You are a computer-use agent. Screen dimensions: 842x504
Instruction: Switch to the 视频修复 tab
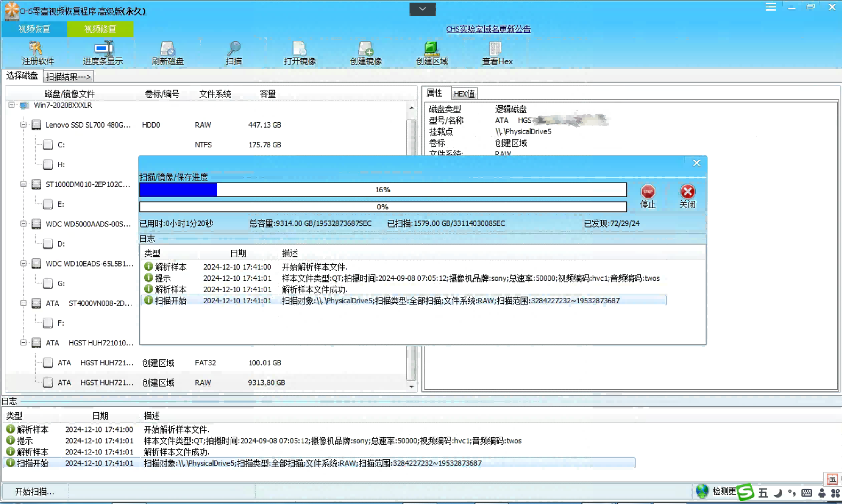point(100,29)
